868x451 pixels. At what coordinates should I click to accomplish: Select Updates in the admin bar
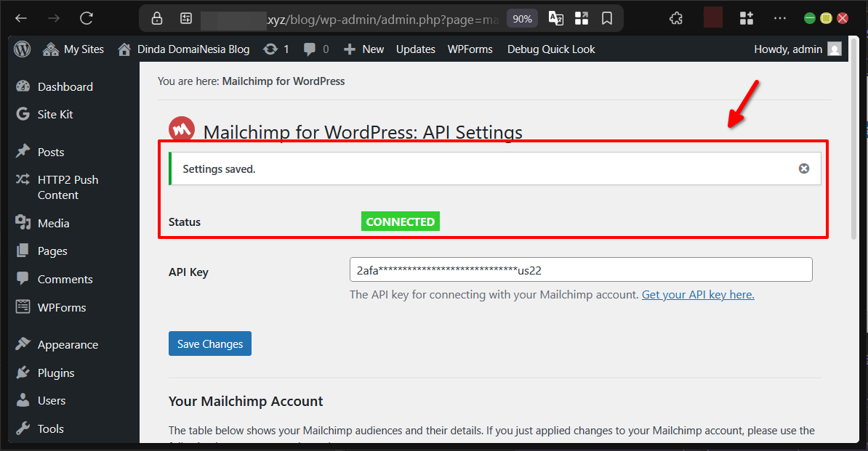(x=415, y=49)
